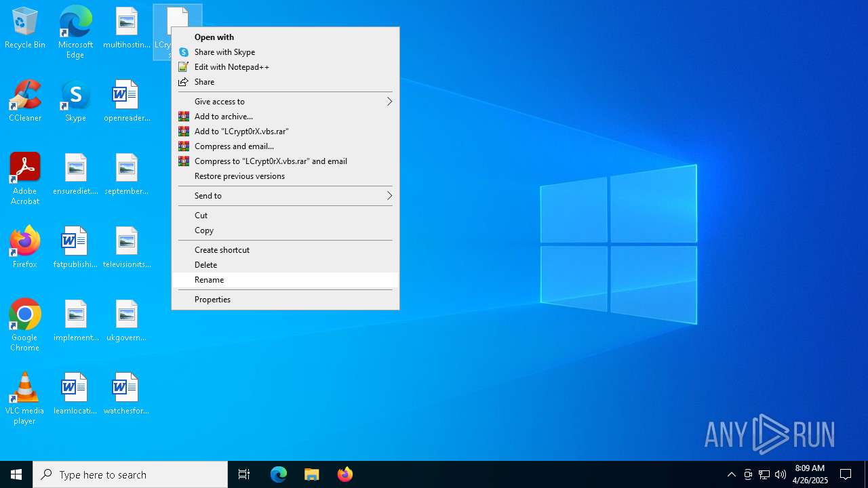Select the openreader... Word document icon
Image resolution: width=868 pixels, height=488 pixels.
pos(127,102)
